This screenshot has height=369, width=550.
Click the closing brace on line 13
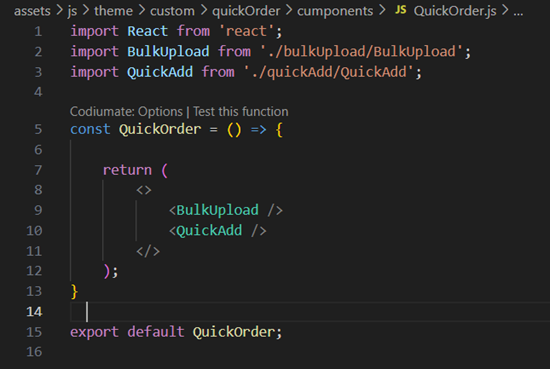pyautogui.click(x=74, y=291)
